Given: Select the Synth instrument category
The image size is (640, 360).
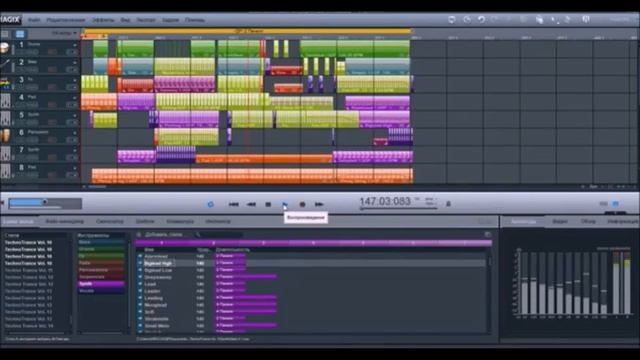Looking at the screenshot, I should [101, 284].
